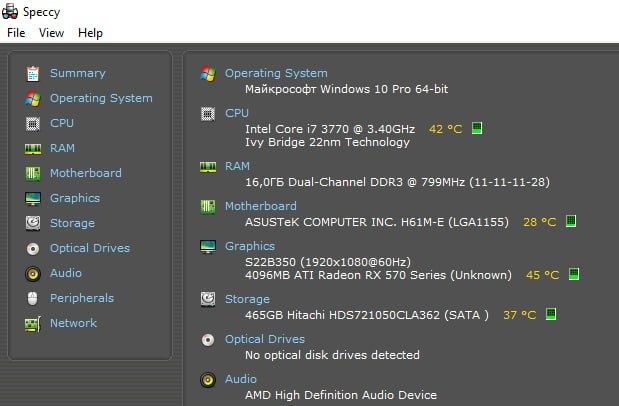Open the Motherboard sidebar section
This screenshot has height=406, width=619.
pyautogui.click(x=86, y=173)
